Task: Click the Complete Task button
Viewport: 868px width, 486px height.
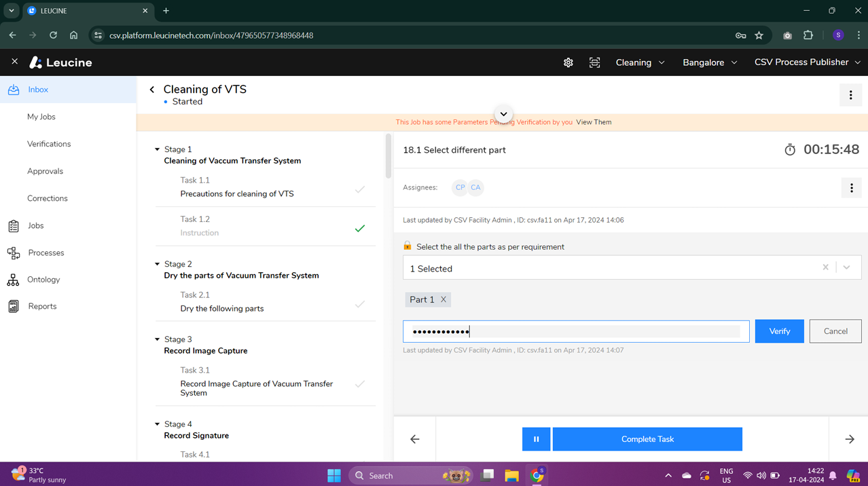Action: point(647,439)
